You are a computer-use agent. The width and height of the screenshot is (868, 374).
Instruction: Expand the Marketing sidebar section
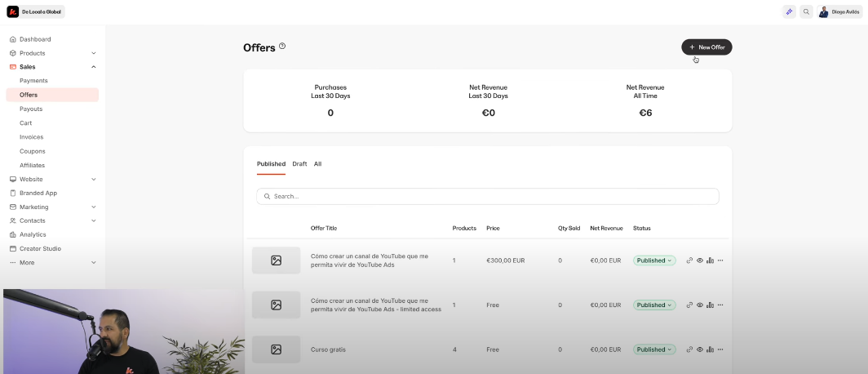tap(94, 207)
